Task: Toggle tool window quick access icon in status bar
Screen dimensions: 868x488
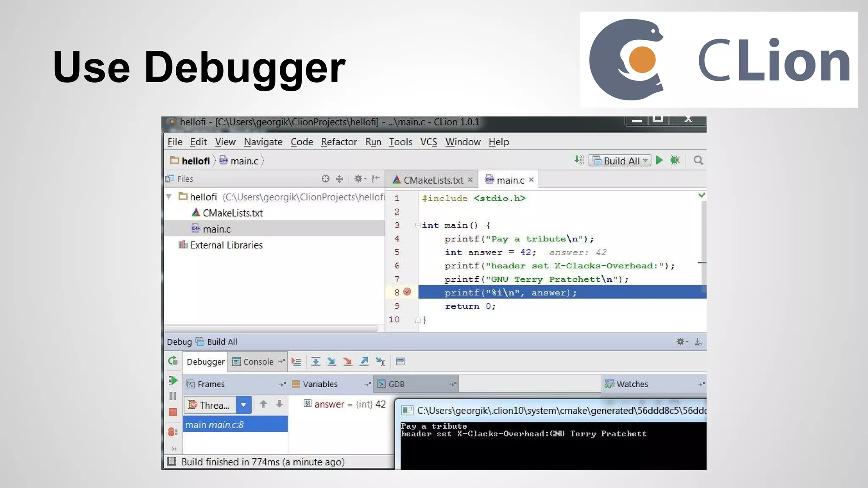Action: (x=172, y=461)
